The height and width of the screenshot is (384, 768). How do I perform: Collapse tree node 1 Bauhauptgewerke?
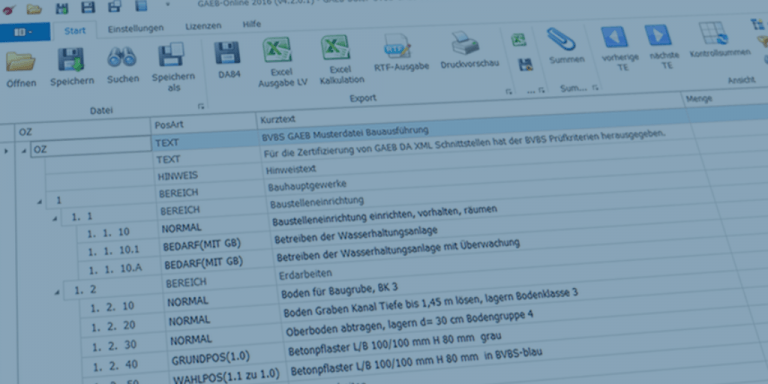pyautogui.click(x=39, y=201)
